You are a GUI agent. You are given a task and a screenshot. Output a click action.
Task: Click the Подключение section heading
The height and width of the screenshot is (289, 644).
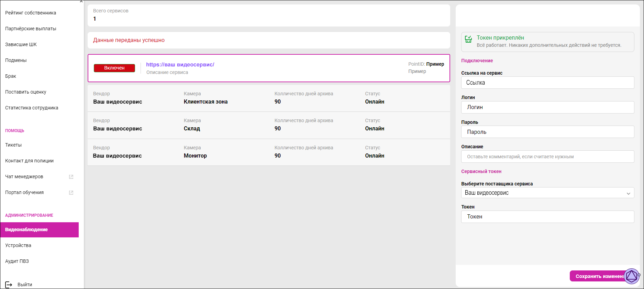(x=477, y=61)
